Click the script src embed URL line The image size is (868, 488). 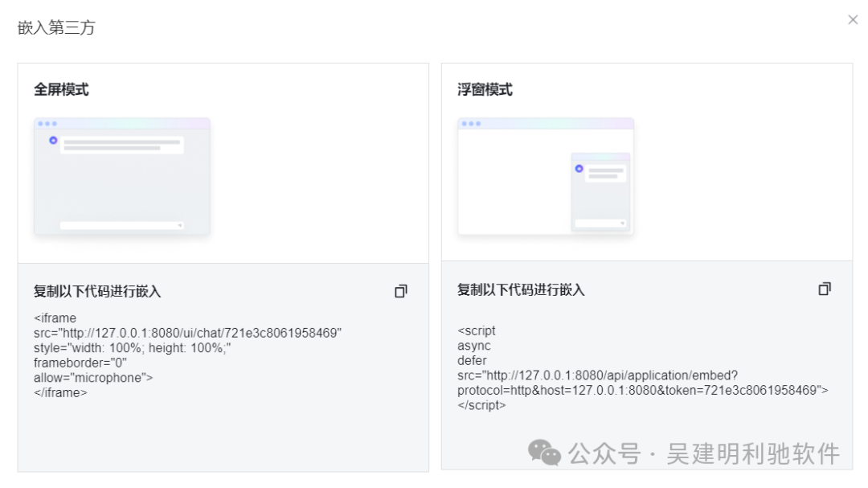tap(598, 375)
